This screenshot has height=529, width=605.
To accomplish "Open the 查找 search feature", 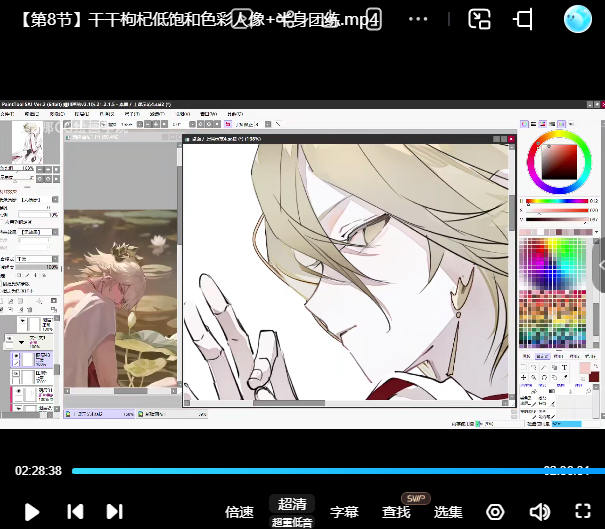I will (396, 512).
